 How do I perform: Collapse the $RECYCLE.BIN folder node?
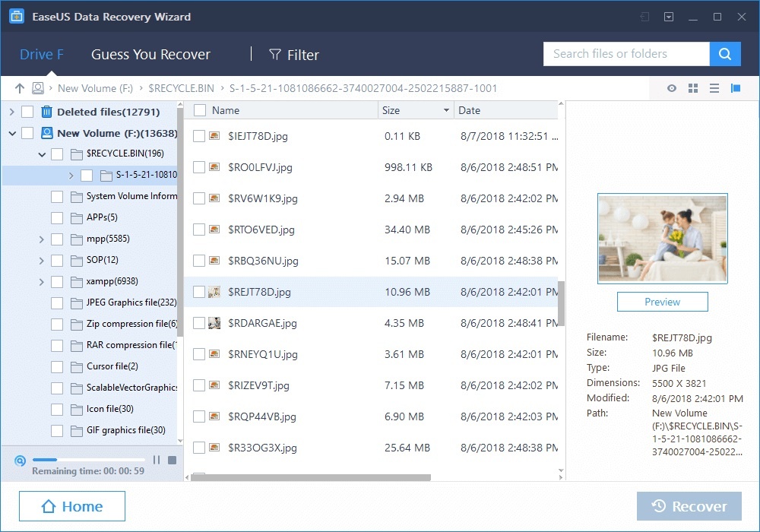42,154
